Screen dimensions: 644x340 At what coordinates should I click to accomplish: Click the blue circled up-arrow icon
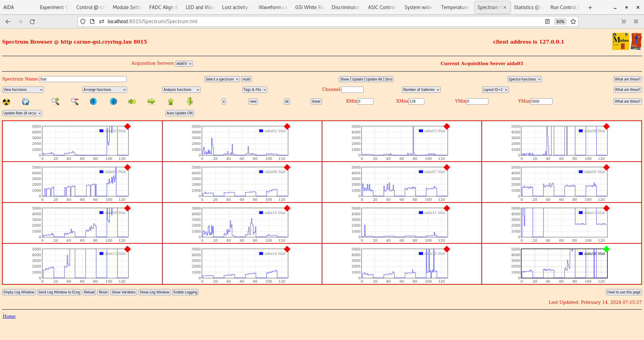(x=113, y=102)
